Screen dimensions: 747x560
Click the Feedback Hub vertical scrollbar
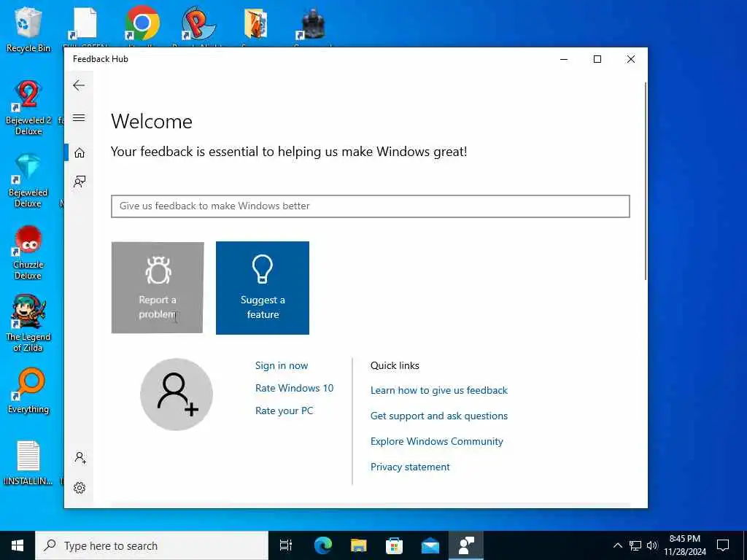[x=646, y=181]
